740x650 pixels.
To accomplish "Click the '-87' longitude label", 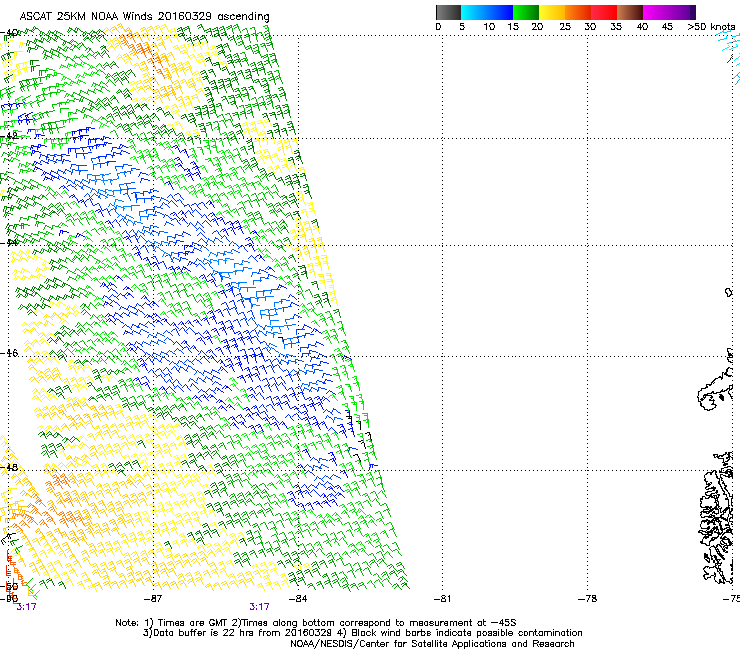I will (153, 599).
